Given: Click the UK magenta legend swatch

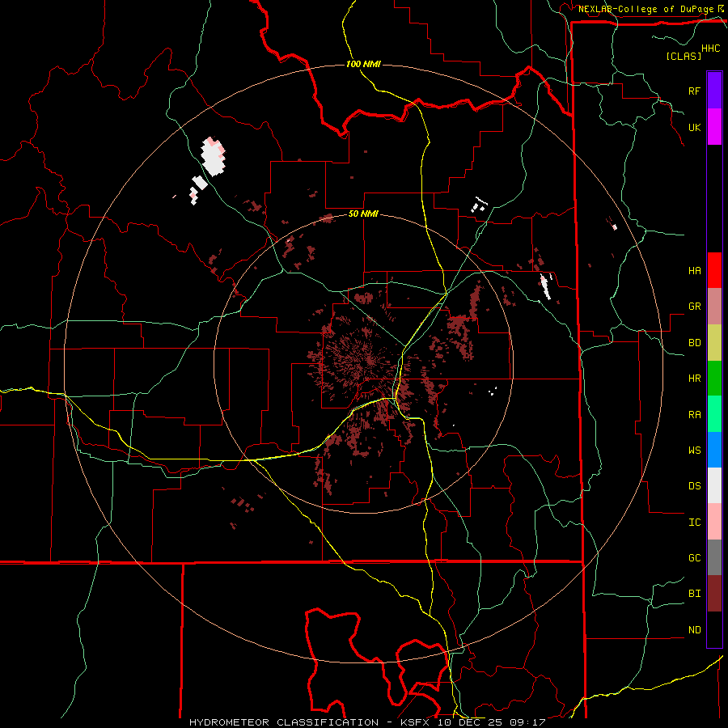Looking at the screenshot, I should [x=714, y=127].
